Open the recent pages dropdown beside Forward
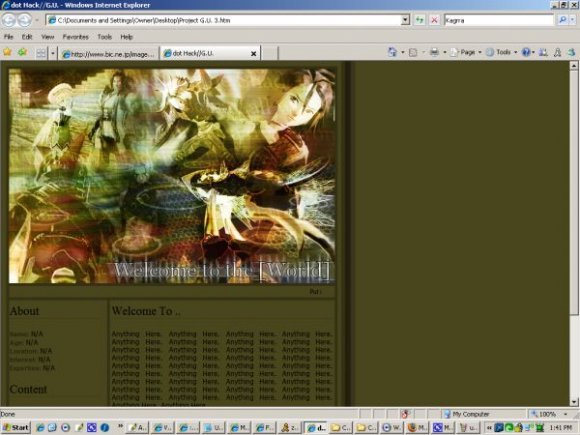Image resolution: width=580 pixels, height=435 pixels. 37,20
